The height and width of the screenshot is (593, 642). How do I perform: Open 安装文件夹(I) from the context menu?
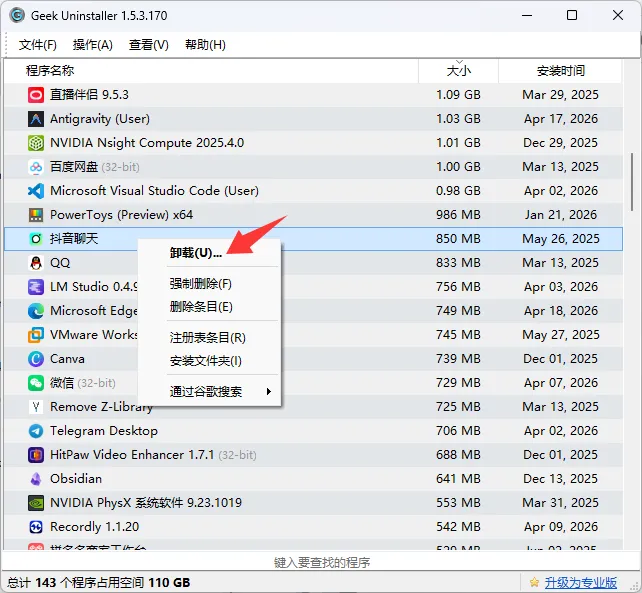pyautogui.click(x=210, y=361)
